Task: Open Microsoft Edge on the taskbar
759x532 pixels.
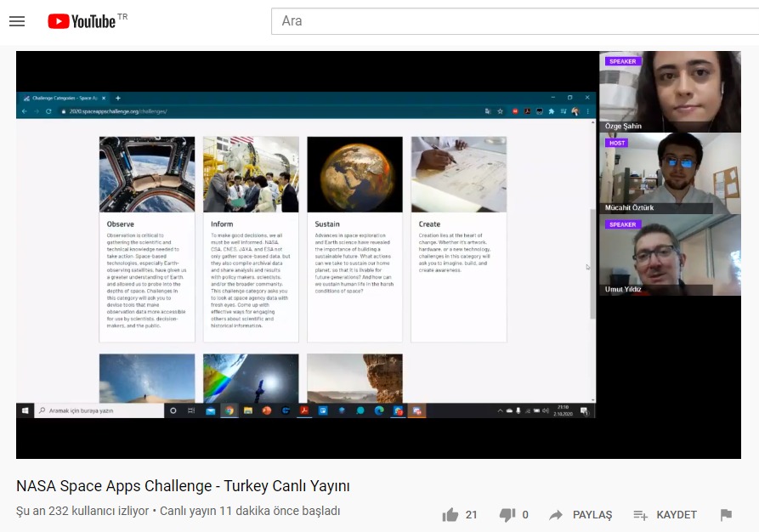Action: pos(379,410)
